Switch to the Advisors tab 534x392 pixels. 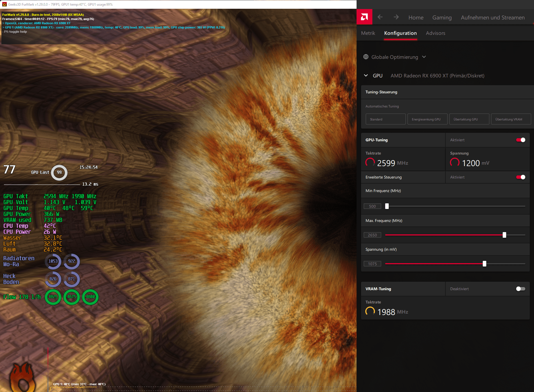436,33
